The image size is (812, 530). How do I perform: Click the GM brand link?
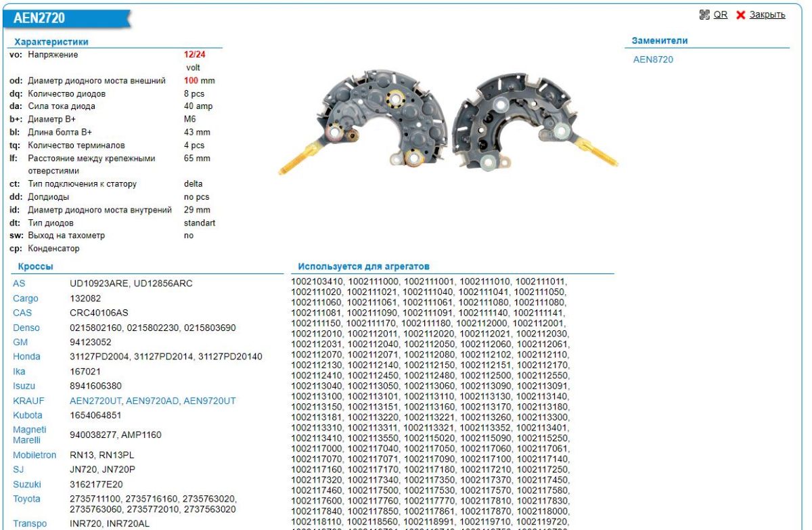point(20,343)
